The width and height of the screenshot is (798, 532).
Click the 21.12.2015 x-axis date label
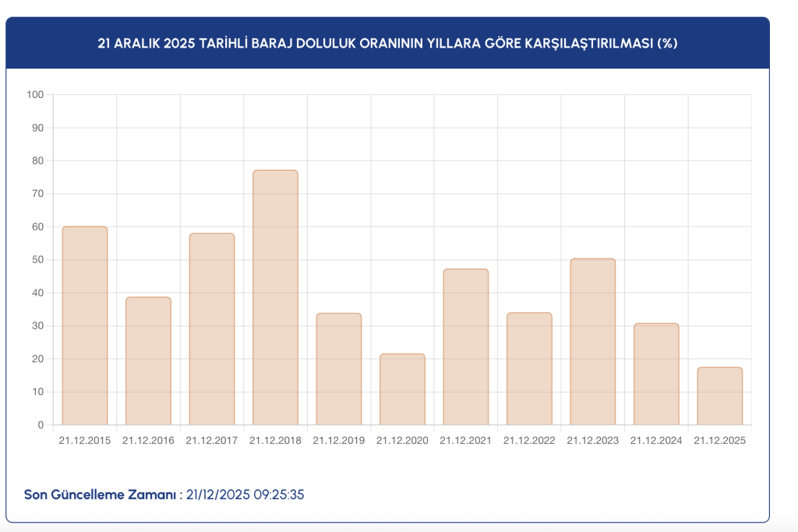point(84,440)
